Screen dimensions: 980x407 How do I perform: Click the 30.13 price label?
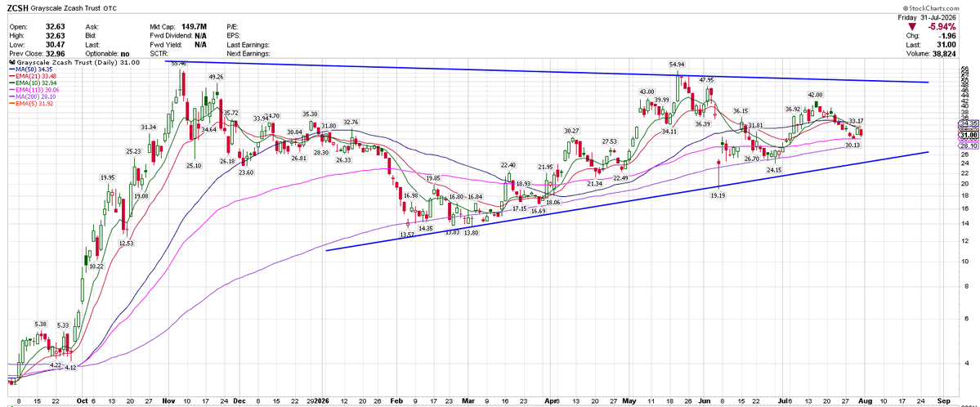pos(853,145)
